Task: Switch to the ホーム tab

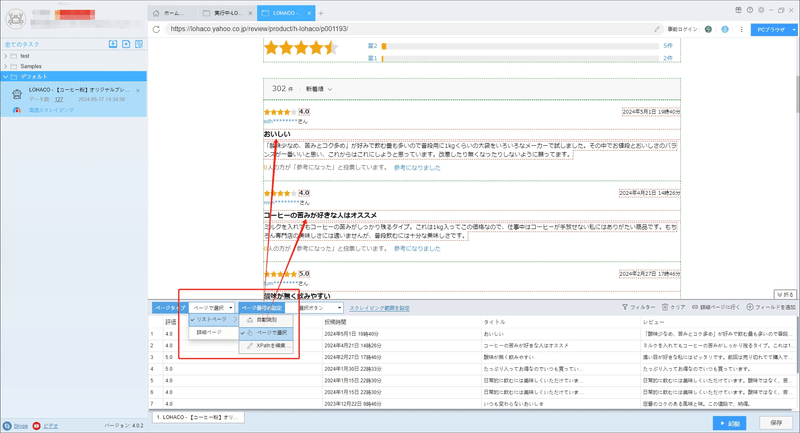Action: (x=173, y=13)
